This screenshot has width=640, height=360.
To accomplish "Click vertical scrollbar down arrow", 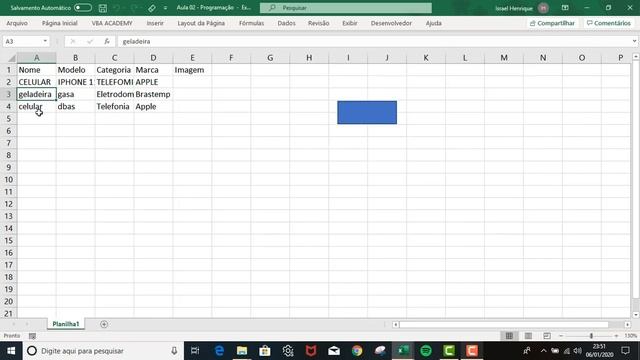I will (x=636, y=315).
